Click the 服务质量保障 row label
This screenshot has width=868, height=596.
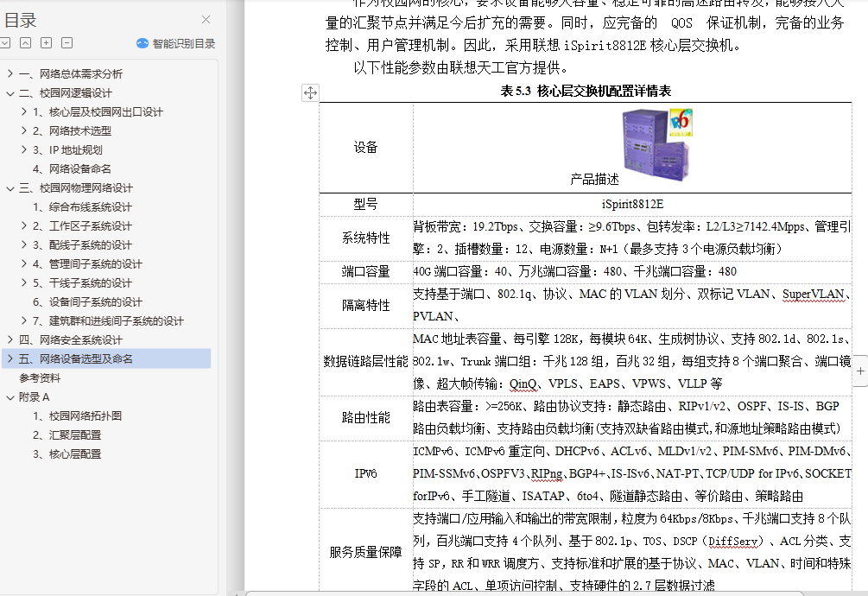point(366,552)
